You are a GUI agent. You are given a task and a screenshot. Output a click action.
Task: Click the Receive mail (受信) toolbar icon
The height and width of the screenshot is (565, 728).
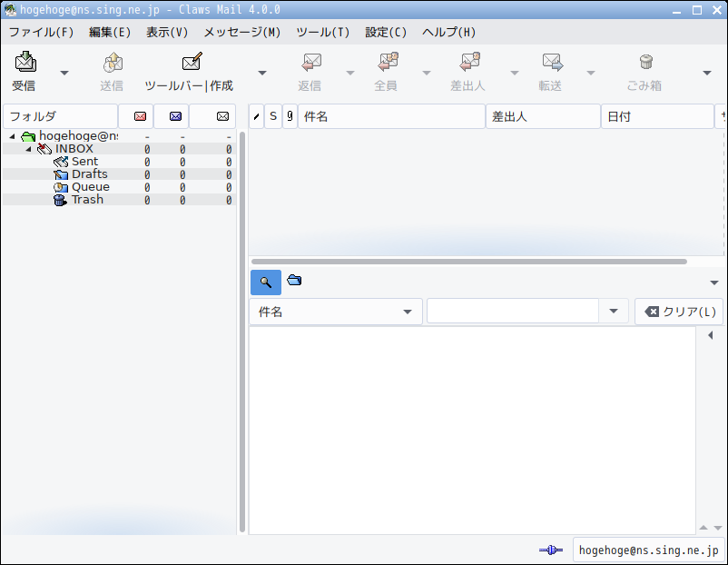click(25, 62)
